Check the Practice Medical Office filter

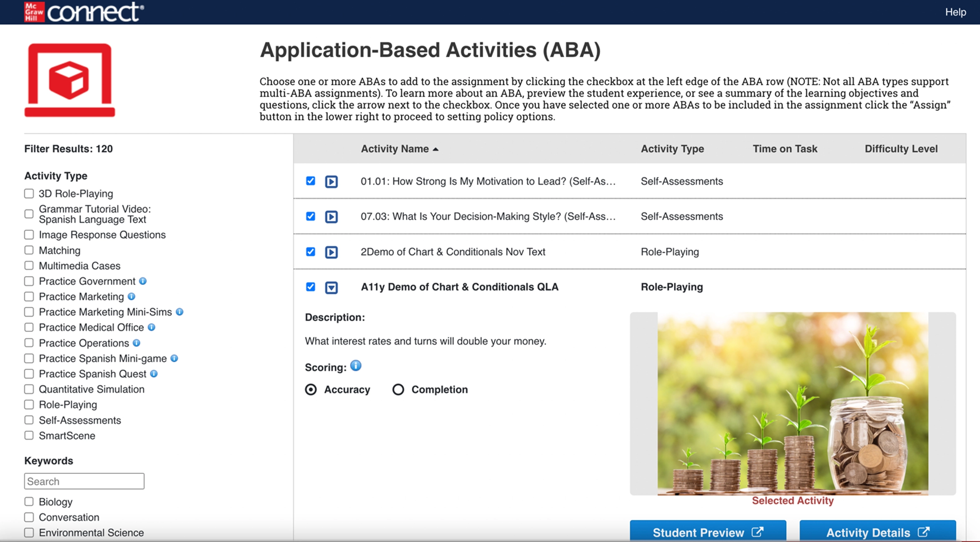click(x=29, y=327)
